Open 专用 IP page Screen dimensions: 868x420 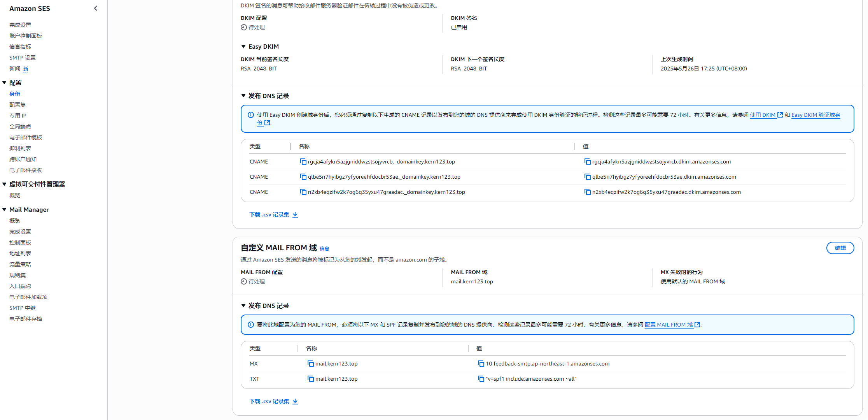pyautogui.click(x=18, y=116)
